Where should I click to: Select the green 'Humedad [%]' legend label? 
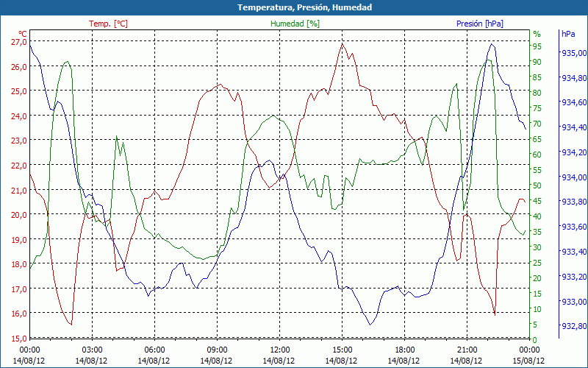point(295,24)
